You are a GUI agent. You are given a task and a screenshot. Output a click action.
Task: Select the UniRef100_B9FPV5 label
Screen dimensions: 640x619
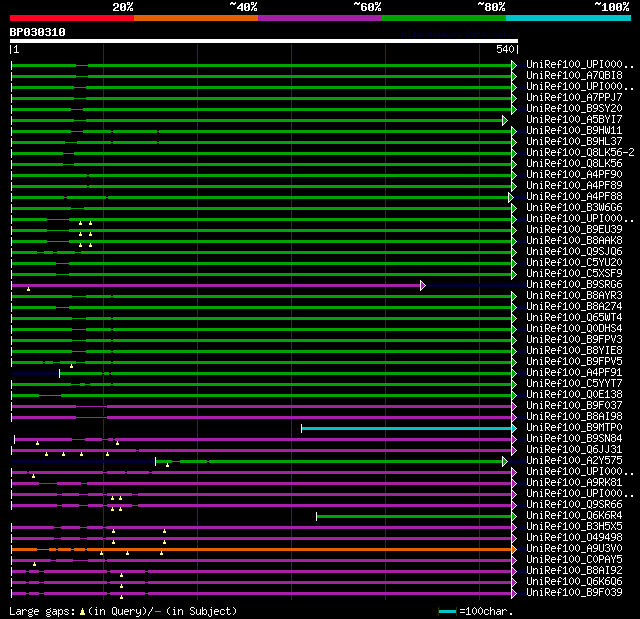pos(574,362)
